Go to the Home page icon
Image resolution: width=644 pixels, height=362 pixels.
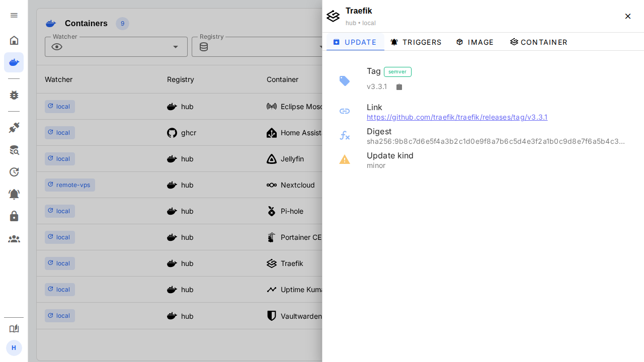14,40
